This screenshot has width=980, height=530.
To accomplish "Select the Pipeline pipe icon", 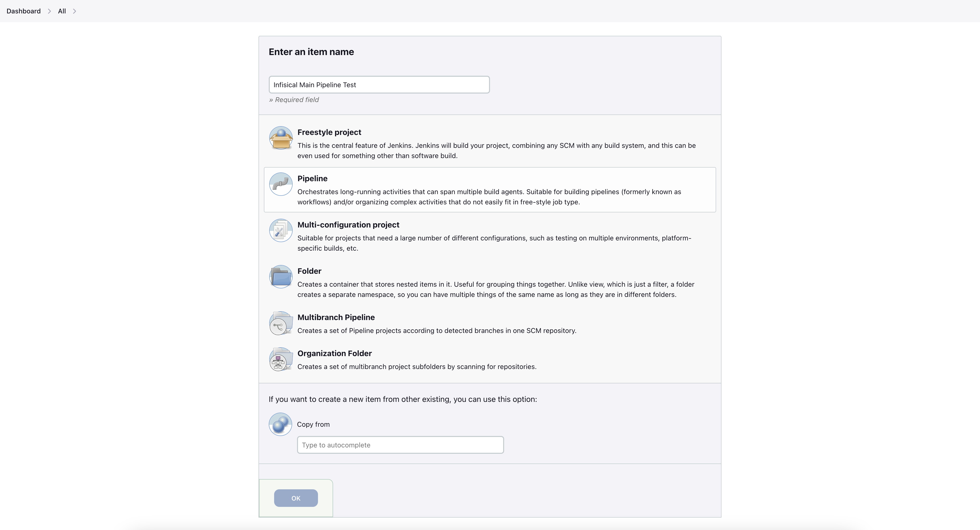I will pyautogui.click(x=281, y=184).
